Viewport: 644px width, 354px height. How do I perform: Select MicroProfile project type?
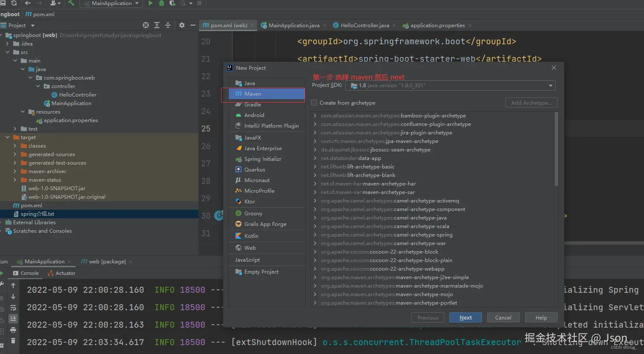pyautogui.click(x=267, y=191)
